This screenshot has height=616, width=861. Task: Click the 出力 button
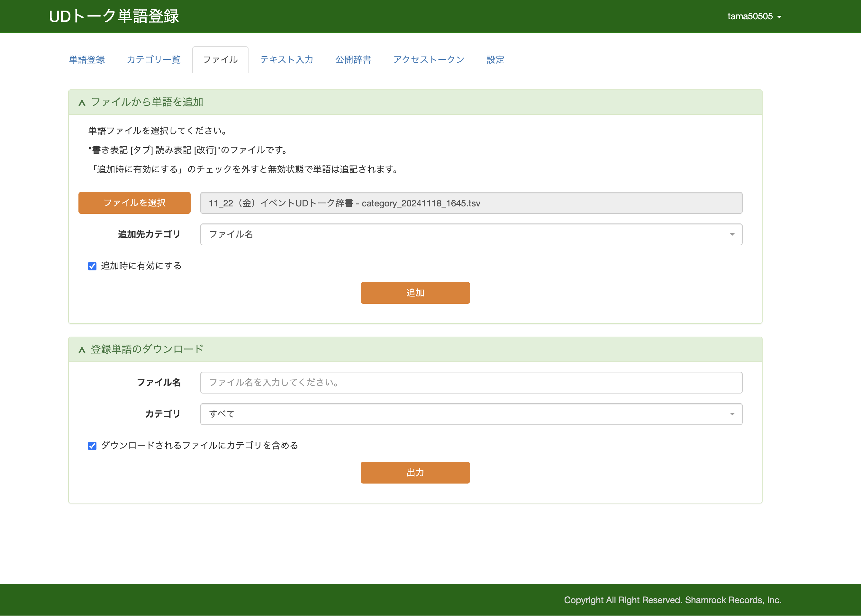pos(415,473)
